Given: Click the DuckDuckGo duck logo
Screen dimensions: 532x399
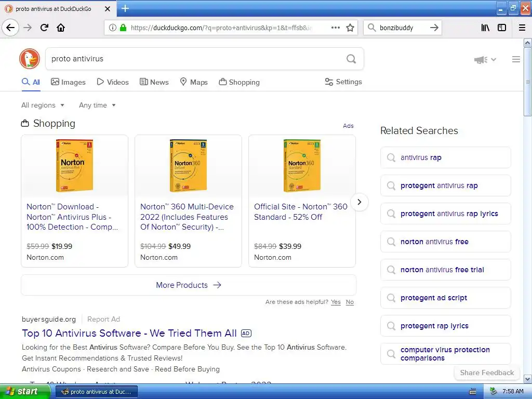Looking at the screenshot, I should pyautogui.click(x=30, y=59).
